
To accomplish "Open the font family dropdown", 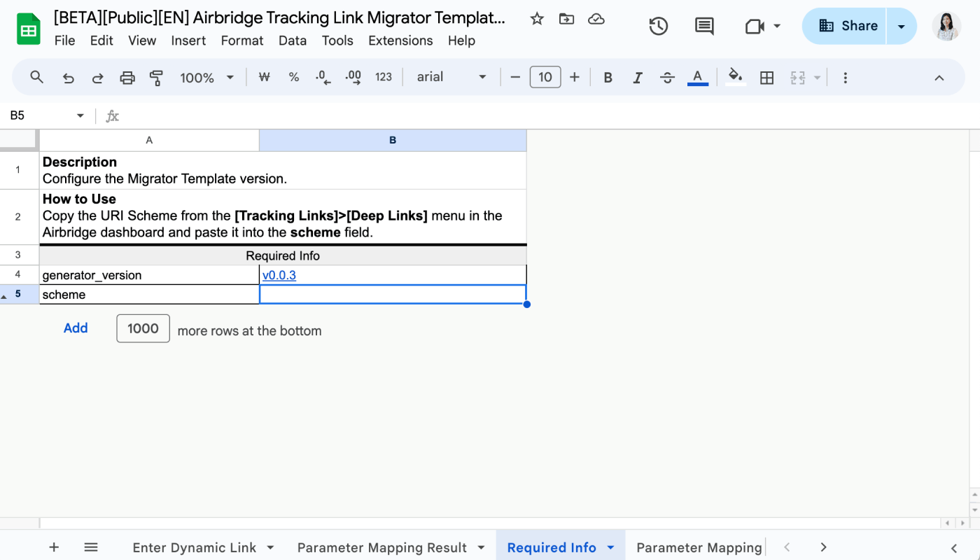I will [x=451, y=77].
